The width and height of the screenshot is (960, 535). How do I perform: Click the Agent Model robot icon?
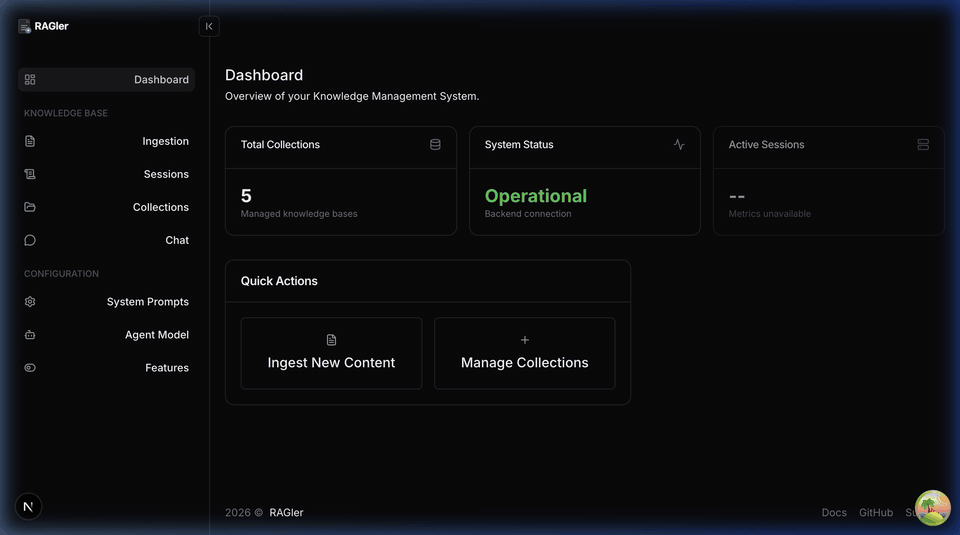[x=30, y=335]
